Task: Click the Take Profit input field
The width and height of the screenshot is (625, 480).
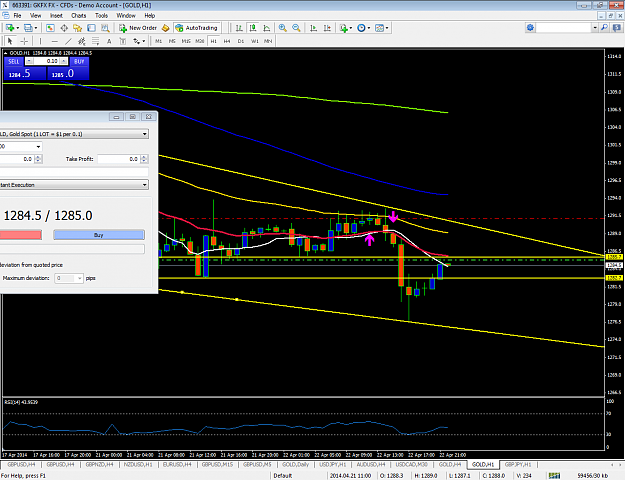Action: (x=119, y=159)
